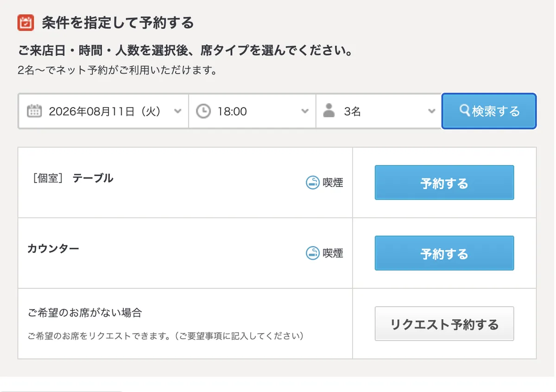Click the magnifier icon on 検索する button
The height and width of the screenshot is (392, 556).
(x=464, y=110)
